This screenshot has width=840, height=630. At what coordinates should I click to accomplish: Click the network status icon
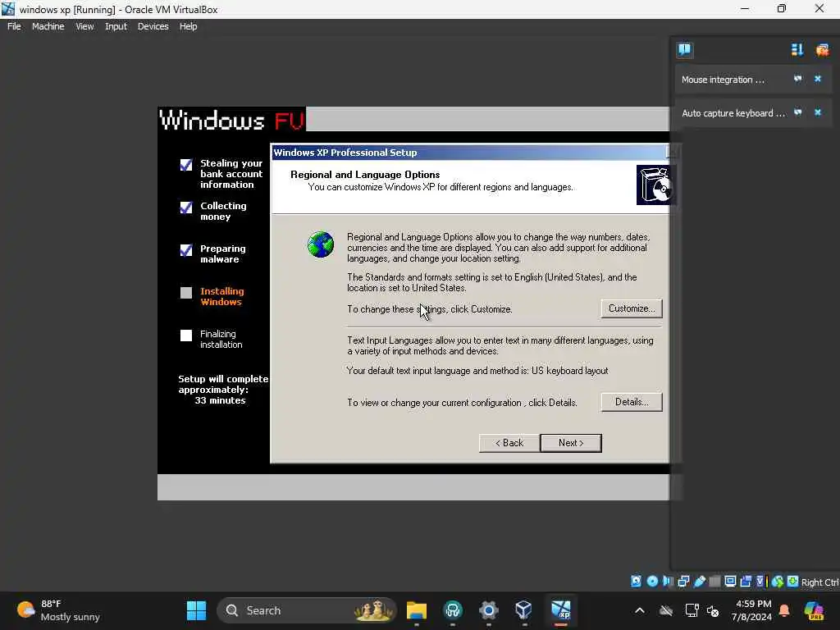pyautogui.click(x=683, y=582)
